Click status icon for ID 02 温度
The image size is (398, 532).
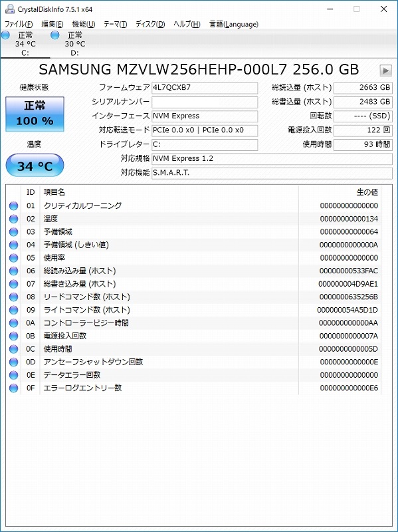pyautogui.click(x=13, y=219)
